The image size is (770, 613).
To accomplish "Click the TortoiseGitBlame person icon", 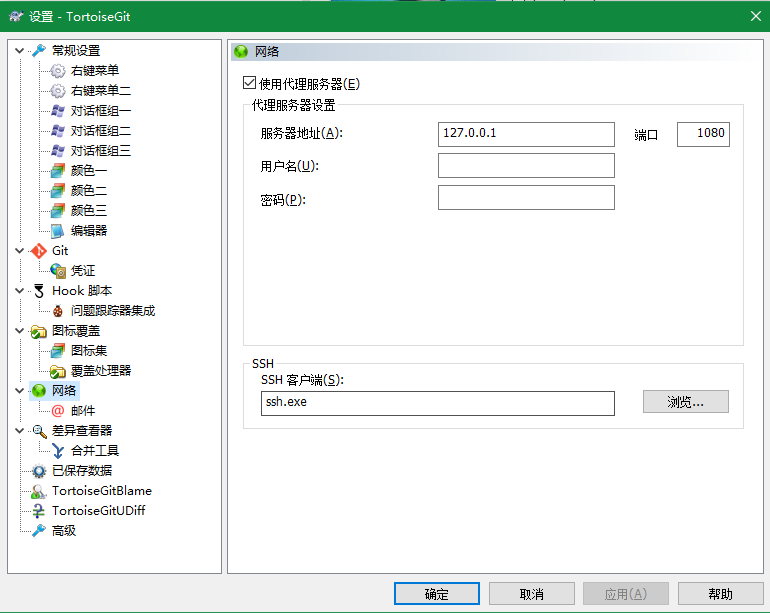I will point(39,491).
